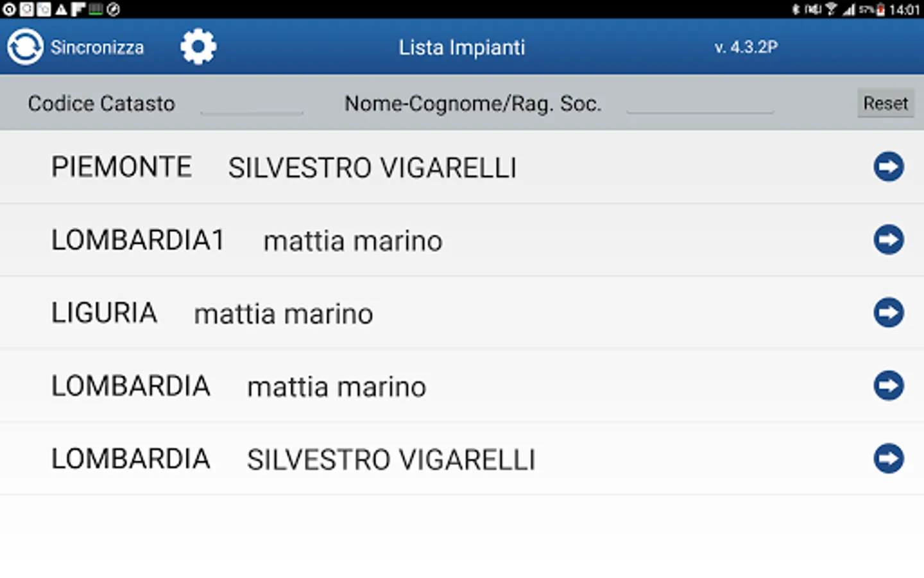Tap arrow for LOMBARDIA mattia marino
The height and width of the screenshot is (578, 924).
coord(888,386)
